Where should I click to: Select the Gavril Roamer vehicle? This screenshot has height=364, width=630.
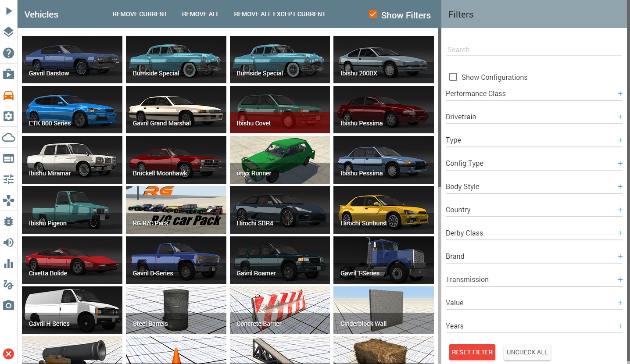point(280,260)
